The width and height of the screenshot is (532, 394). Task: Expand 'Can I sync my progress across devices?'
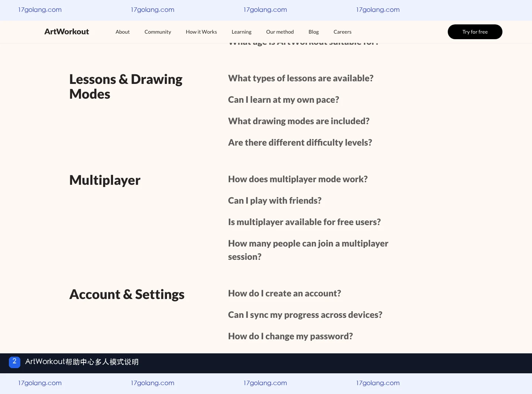point(305,315)
